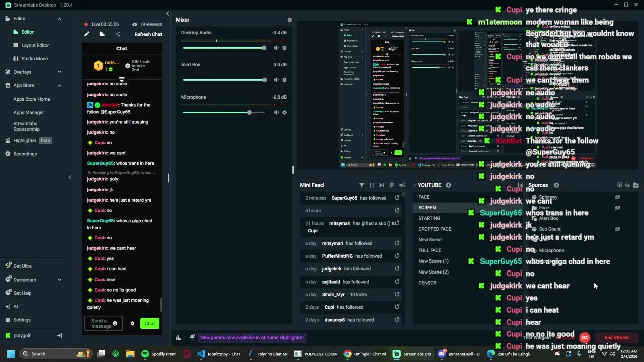This screenshot has width=644, height=362.
Task: Click add folder icon in Sources header
Action: (636, 185)
